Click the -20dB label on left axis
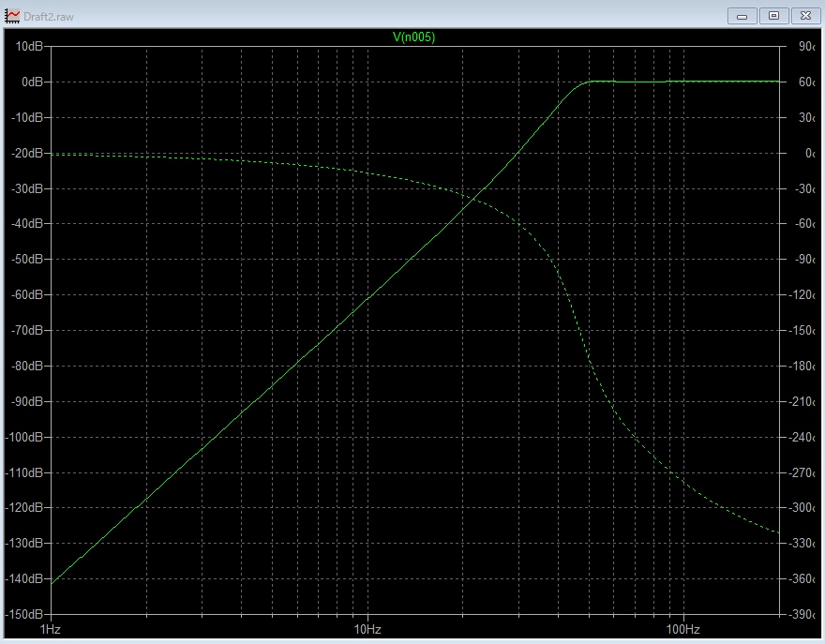The height and width of the screenshot is (644, 825). [27, 153]
